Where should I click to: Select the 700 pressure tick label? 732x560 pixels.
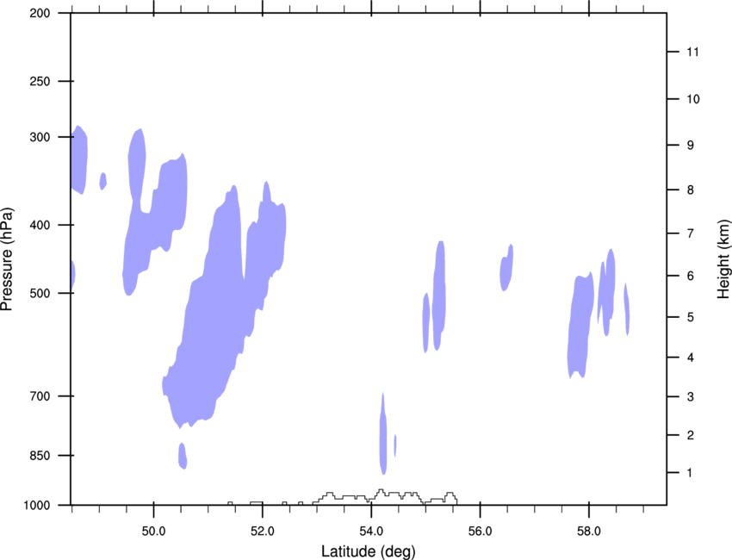coord(40,396)
